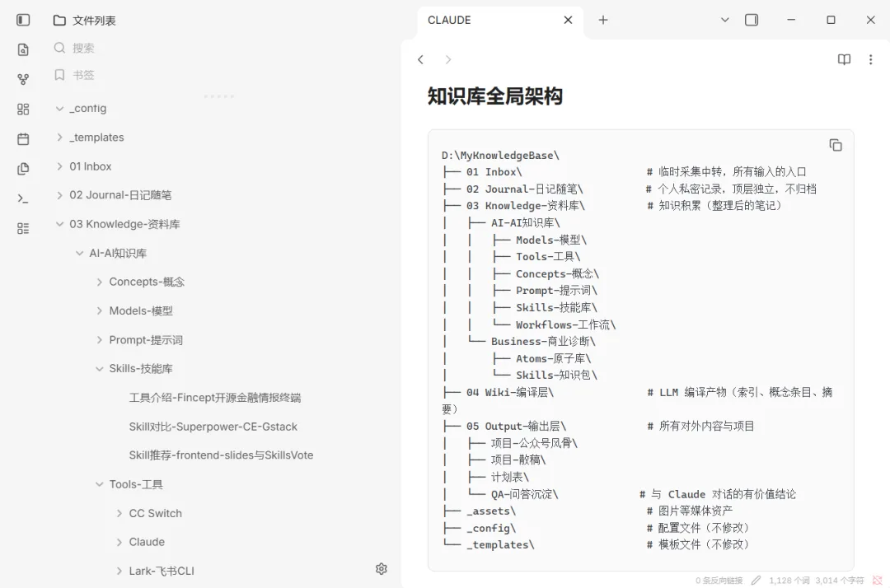Open the graph view icon

[x=23, y=79]
